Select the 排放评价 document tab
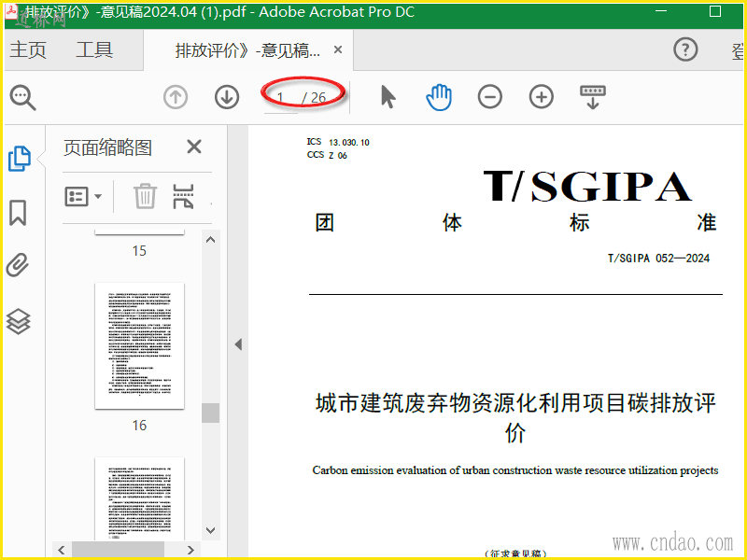This screenshot has width=747, height=560. (247, 50)
